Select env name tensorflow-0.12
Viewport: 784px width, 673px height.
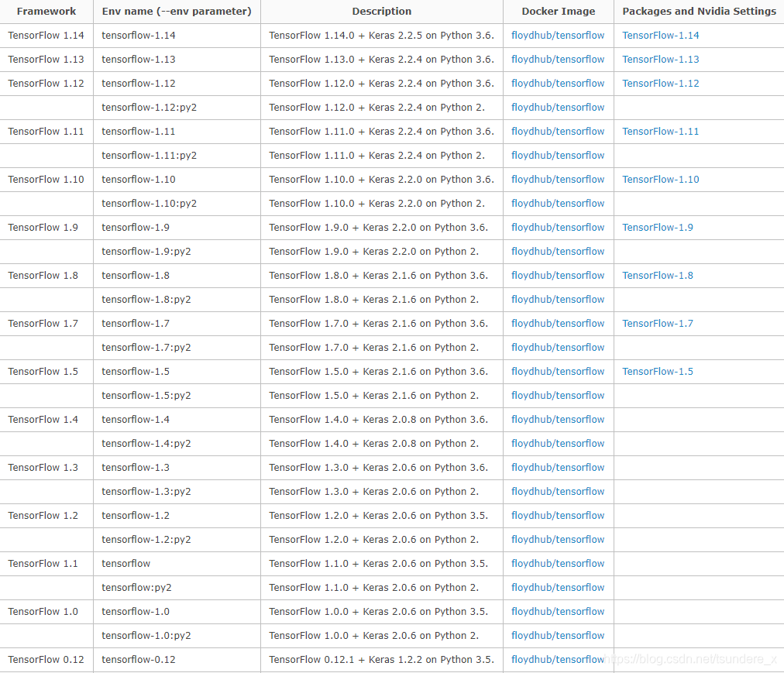(139, 660)
